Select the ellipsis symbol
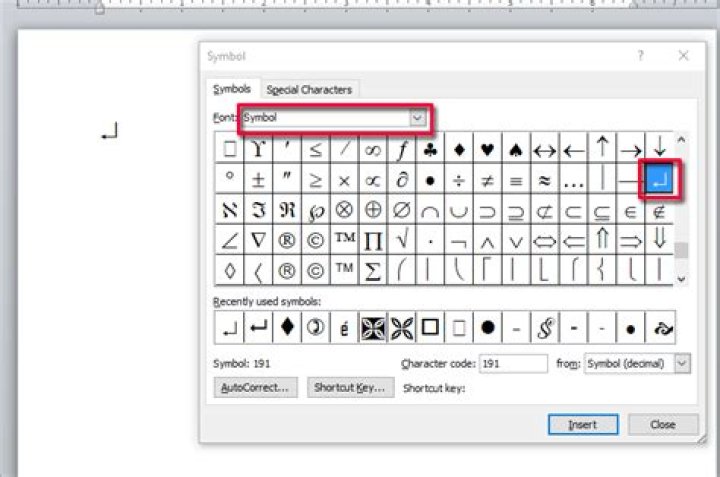The image size is (720, 477). (573, 180)
